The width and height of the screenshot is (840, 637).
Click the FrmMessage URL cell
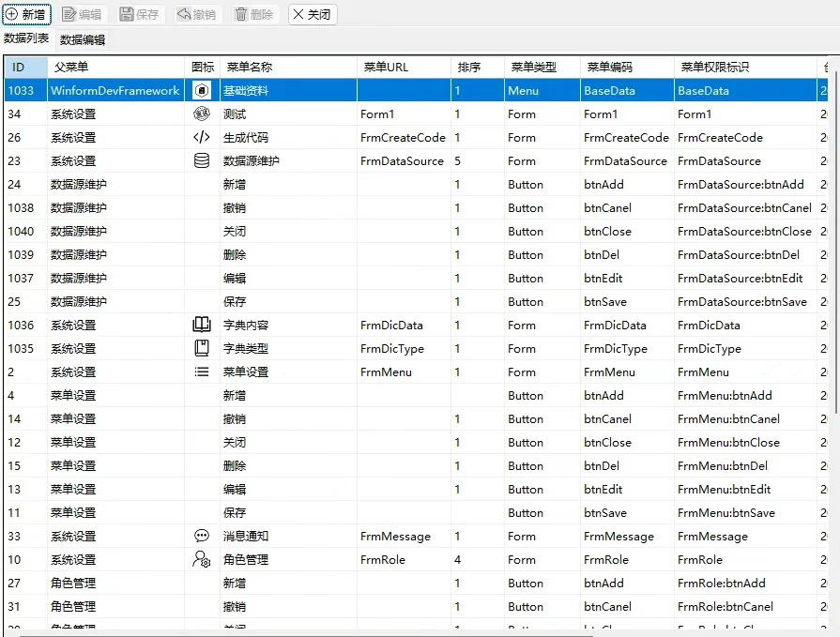pos(404,536)
